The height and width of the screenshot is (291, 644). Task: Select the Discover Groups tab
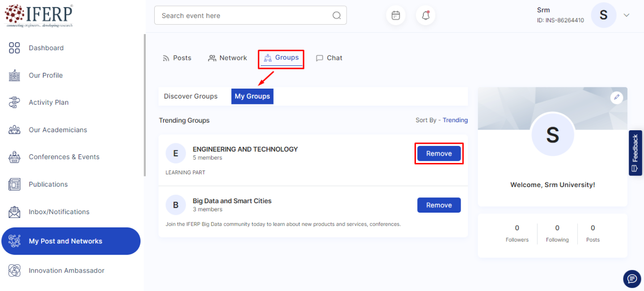coord(191,96)
